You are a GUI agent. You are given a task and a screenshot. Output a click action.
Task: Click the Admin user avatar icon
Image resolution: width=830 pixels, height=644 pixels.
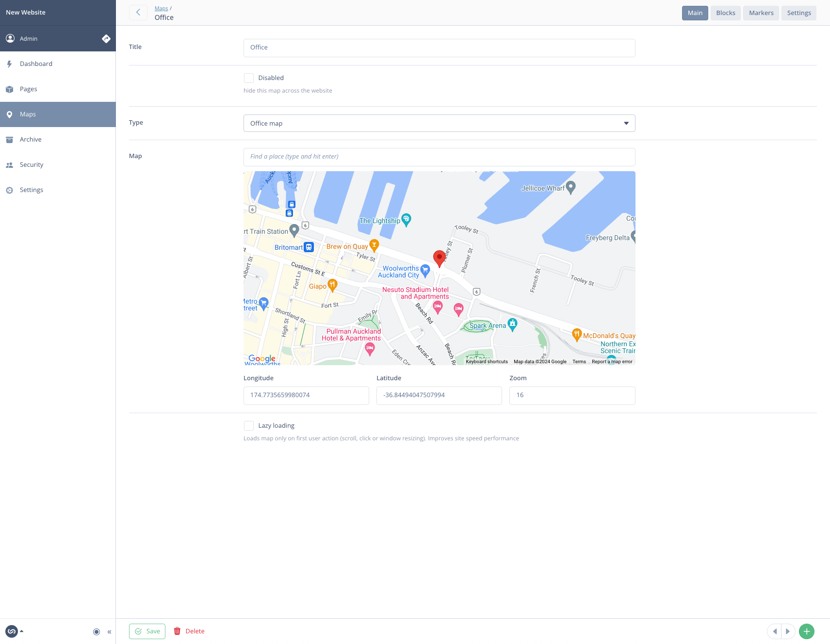coord(10,38)
